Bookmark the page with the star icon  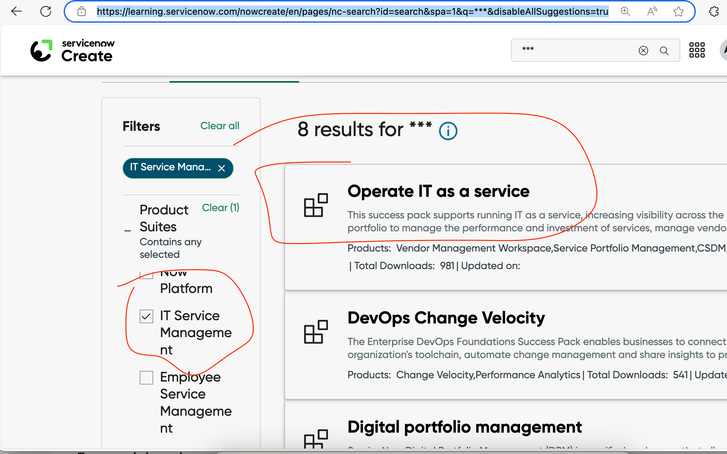click(x=678, y=12)
